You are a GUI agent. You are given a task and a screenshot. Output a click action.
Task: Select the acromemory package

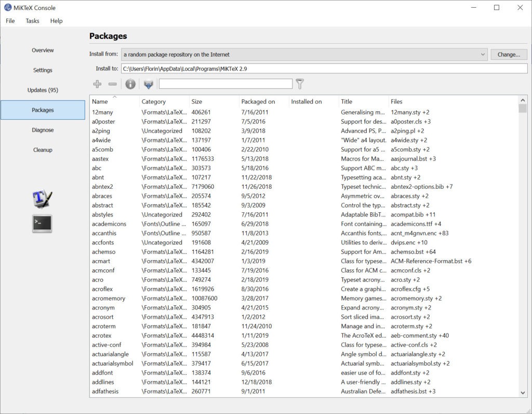pos(109,298)
